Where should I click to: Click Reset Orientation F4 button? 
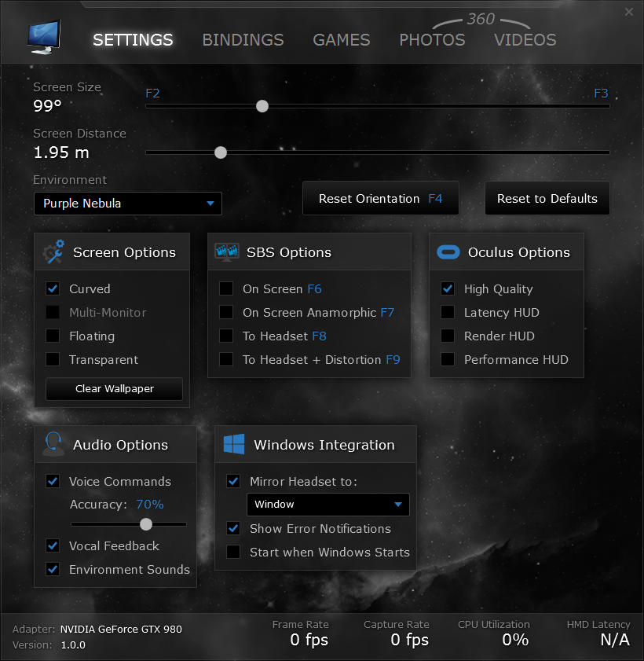coord(381,199)
